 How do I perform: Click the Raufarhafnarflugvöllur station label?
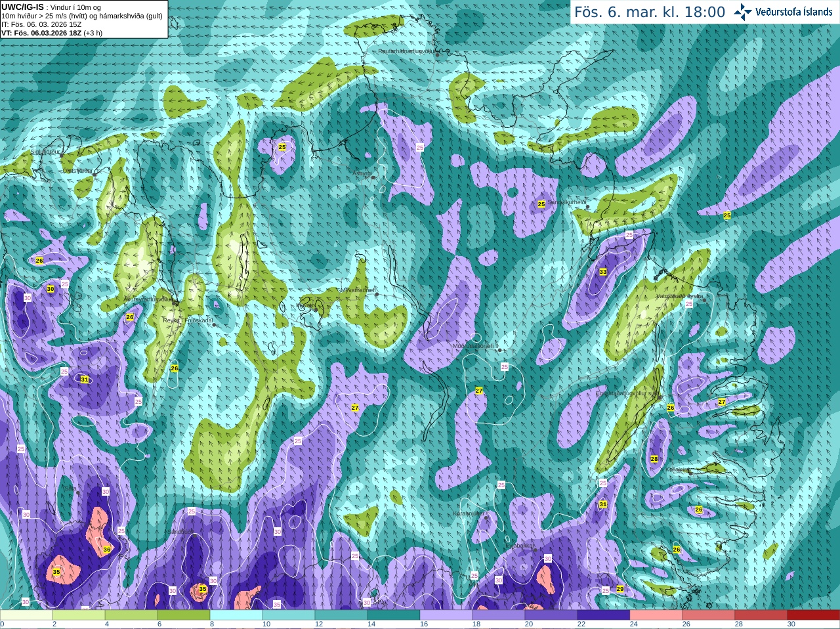[x=407, y=51]
